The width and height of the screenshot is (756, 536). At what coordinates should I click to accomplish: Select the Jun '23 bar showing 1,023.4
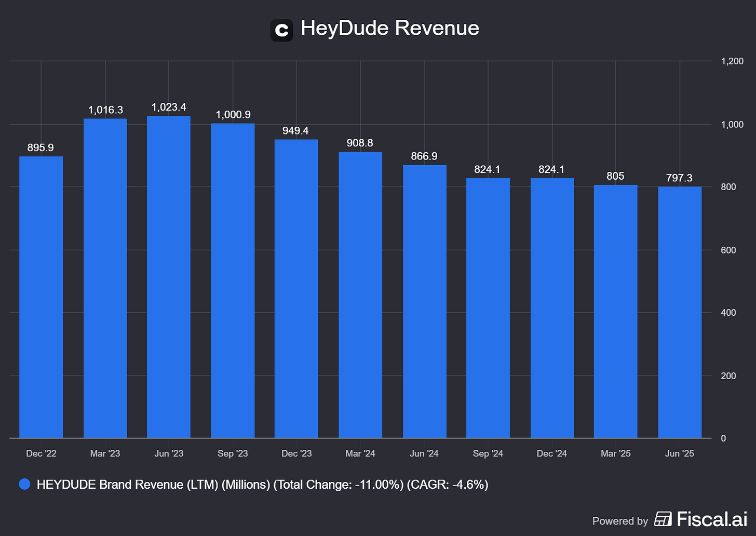pos(169,275)
